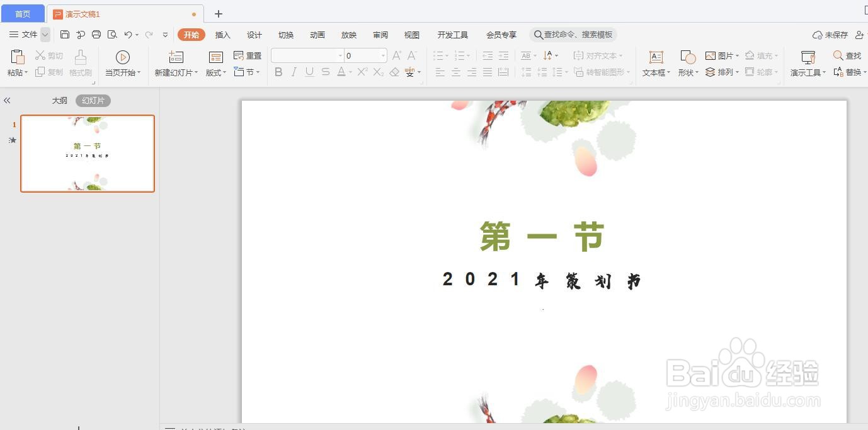Open the font name dropdown
Image resolution: width=868 pixels, height=430 pixels.
340,55
